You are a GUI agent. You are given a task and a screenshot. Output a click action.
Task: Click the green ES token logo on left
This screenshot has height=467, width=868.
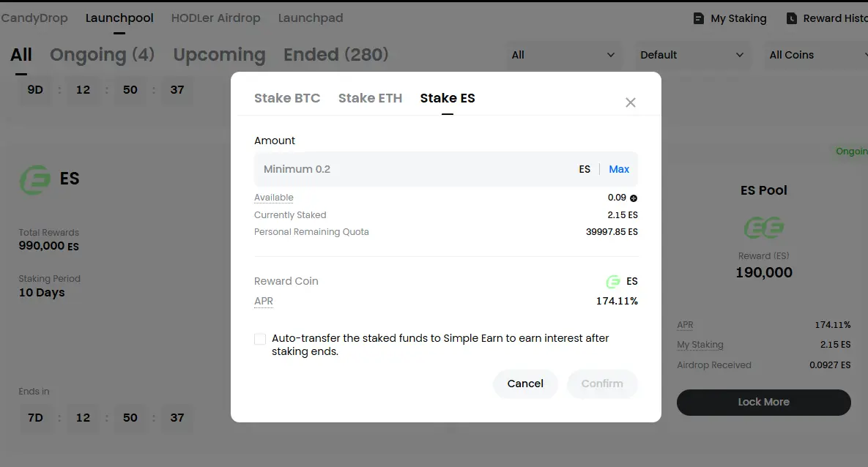pos(35,179)
